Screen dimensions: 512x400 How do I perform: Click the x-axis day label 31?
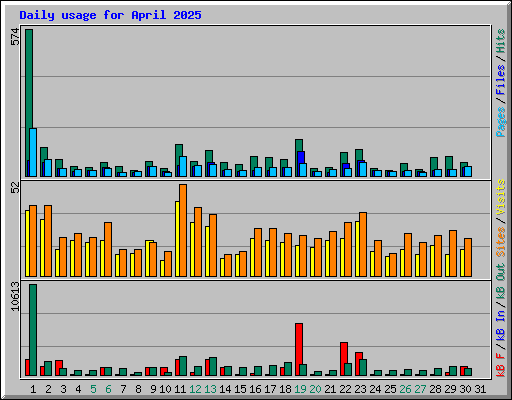click(480, 389)
